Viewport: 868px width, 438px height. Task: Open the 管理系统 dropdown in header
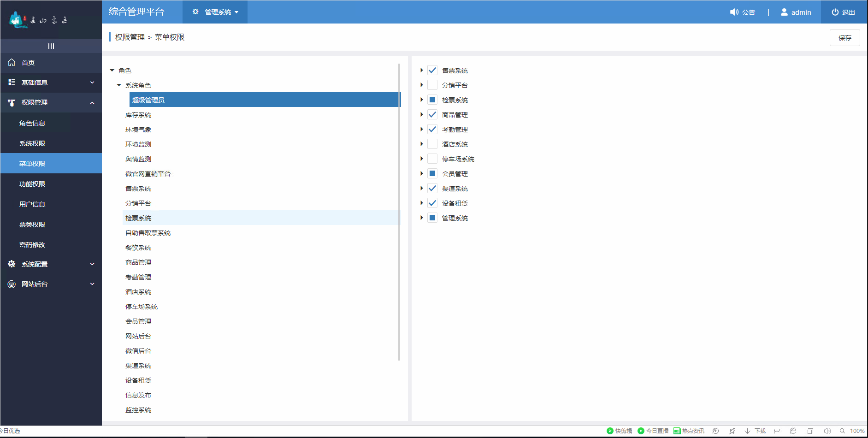[x=215, y=12]
